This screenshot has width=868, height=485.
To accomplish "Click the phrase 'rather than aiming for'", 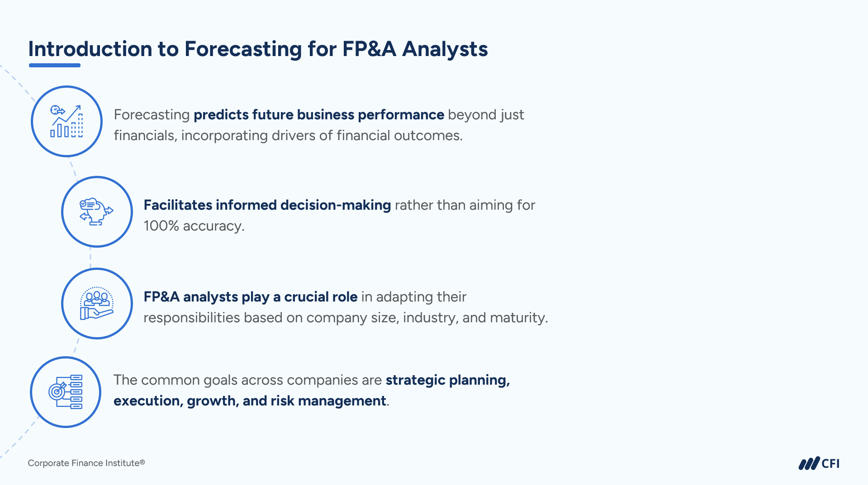I will tap(465, 205).
